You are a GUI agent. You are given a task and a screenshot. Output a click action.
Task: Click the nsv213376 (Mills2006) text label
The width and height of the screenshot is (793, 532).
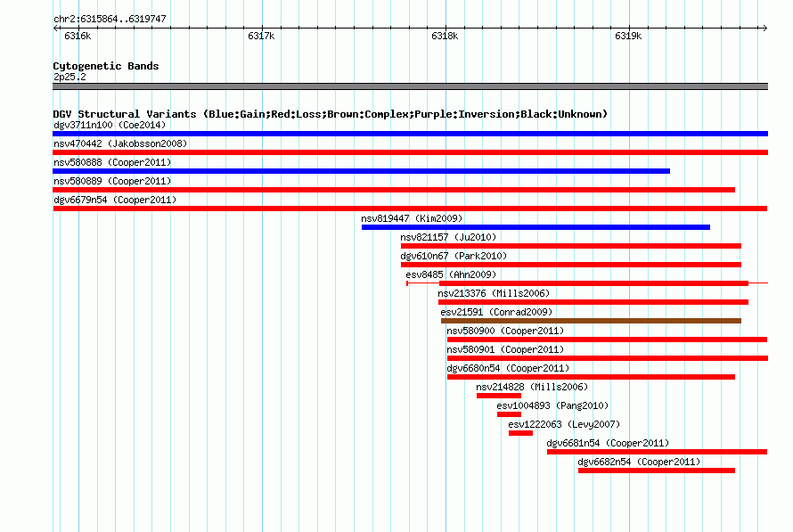pos(494,293)
